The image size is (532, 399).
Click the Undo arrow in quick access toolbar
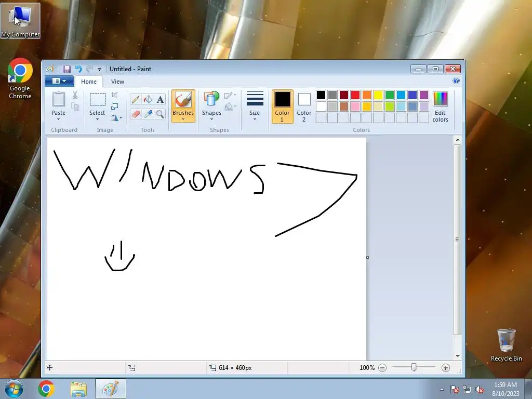pos(79,69)
